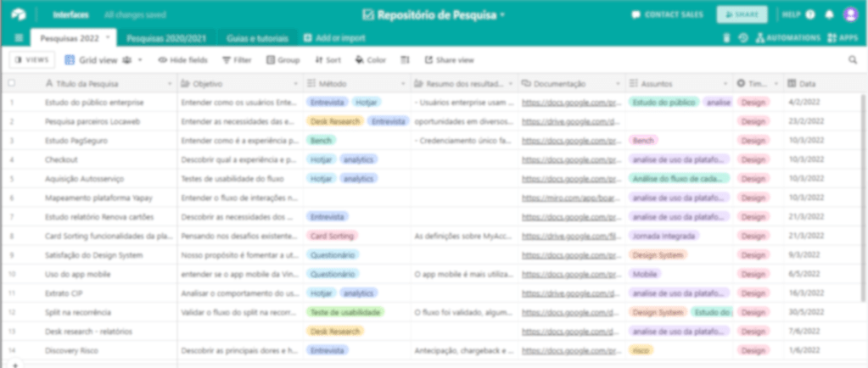868x368 pixels.
Task: Click the Share button
Action: pos(742,14)
